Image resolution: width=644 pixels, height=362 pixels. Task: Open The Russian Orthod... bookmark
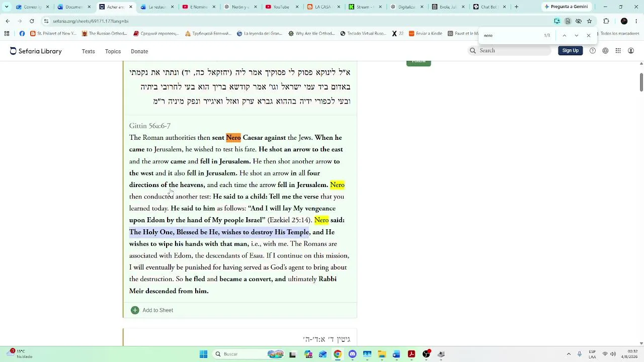tap(105, 34)
